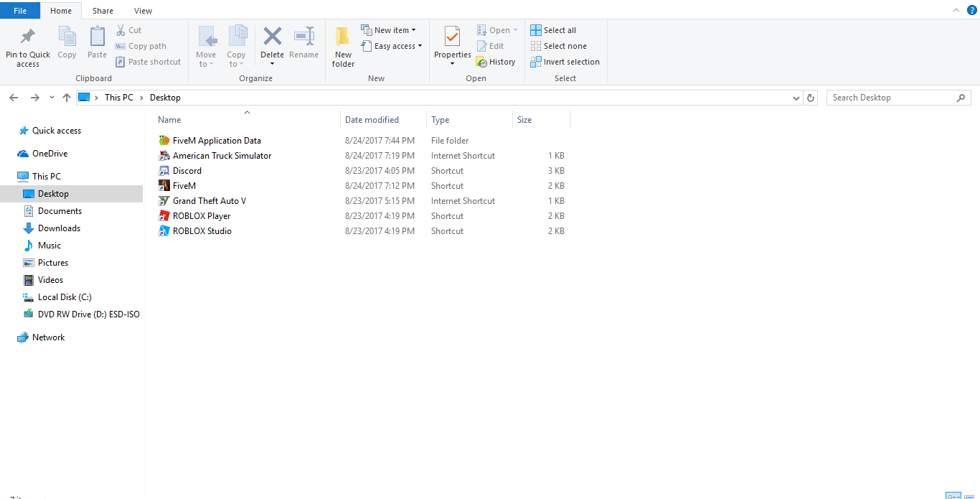The image size is (980, 499).
Task: Select the Discord shortcut icon
Action: pyautogui.click(x=164, y=171)
